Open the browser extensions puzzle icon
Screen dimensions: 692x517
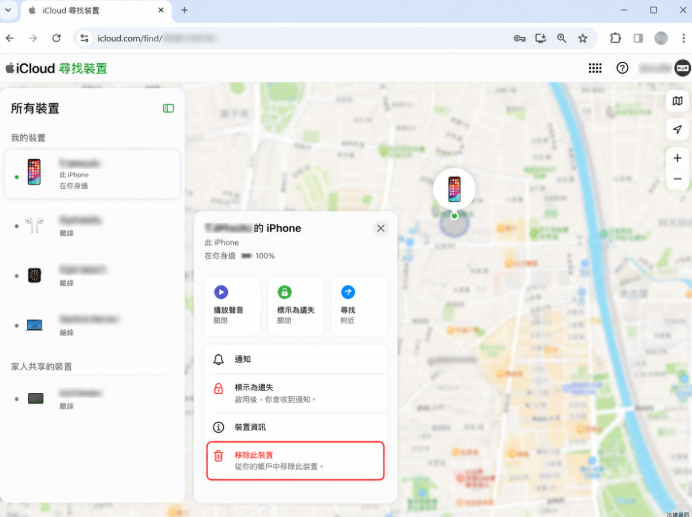[615, 38]
